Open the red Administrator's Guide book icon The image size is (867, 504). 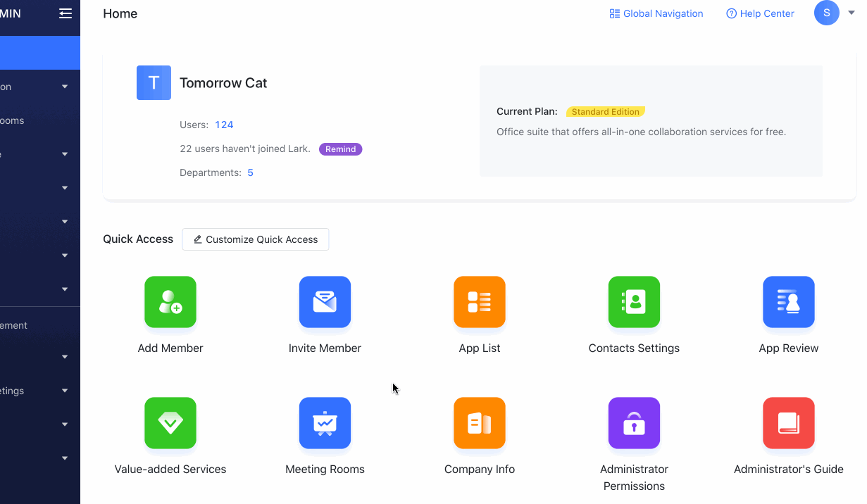(788, 423)
